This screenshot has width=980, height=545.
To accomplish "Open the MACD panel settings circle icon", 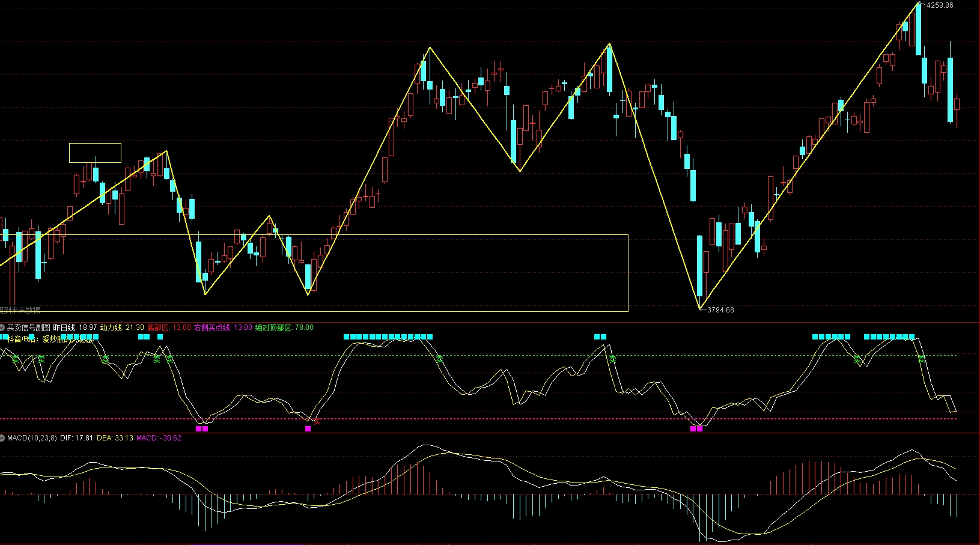I will [x=2, y=438].
